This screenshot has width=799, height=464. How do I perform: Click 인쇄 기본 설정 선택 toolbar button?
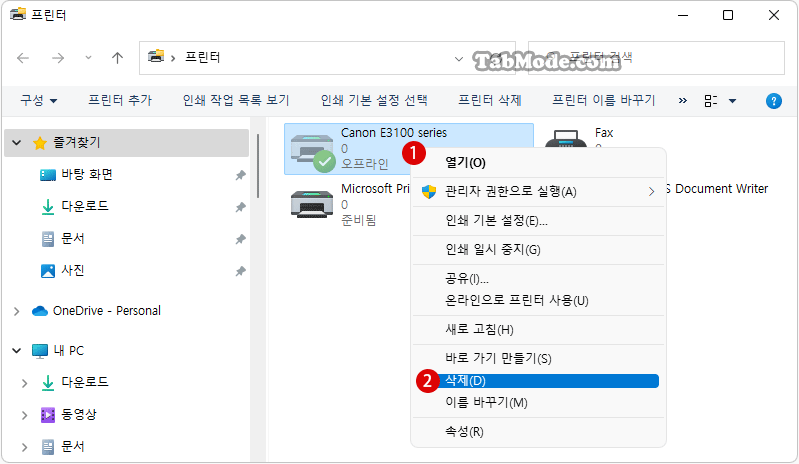(x=374, y=100)
